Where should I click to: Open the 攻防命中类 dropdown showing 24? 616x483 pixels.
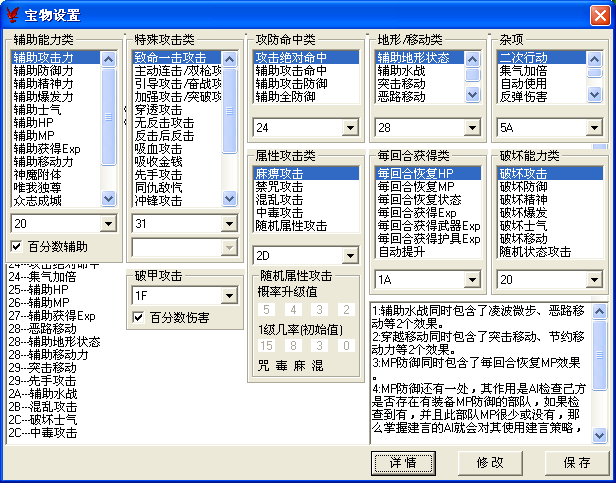pyautogui.click(x=350, y=128)
